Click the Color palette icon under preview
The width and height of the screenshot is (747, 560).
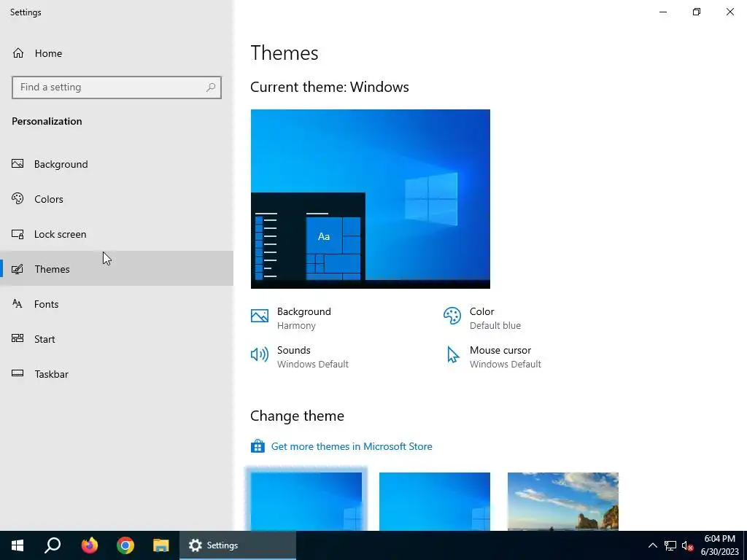point(452,316)
